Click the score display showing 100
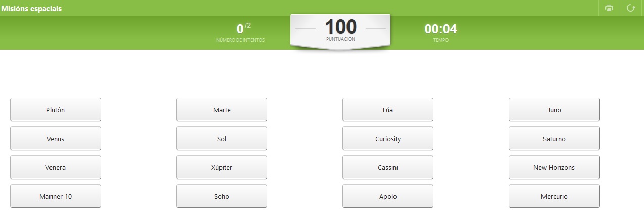Viewport: 644px width, 215px height. tap(340, 28)
